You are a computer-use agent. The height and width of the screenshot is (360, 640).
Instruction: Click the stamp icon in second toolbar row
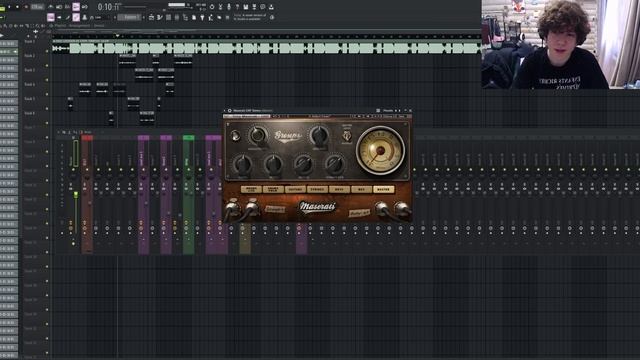(x=84, y=17)
